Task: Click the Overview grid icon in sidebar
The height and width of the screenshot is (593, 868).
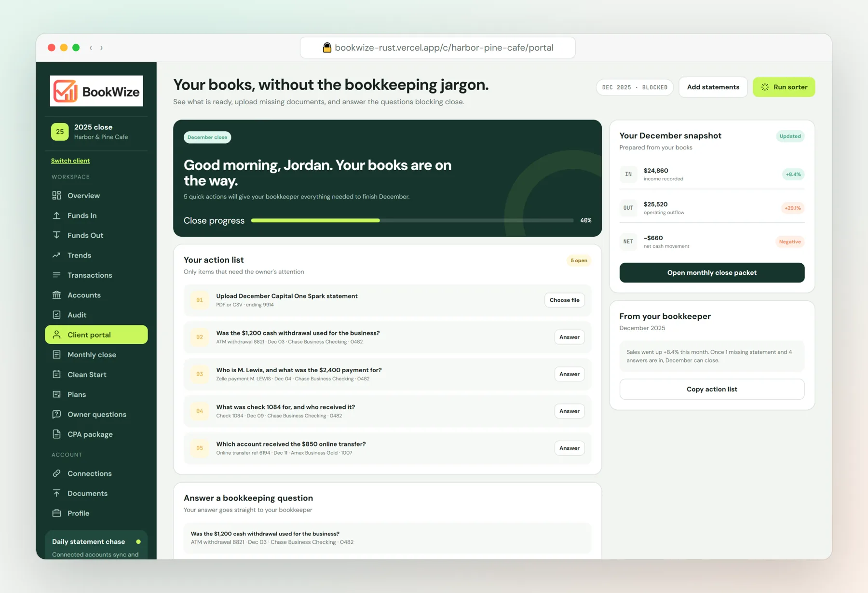Action: coord(56,195)
